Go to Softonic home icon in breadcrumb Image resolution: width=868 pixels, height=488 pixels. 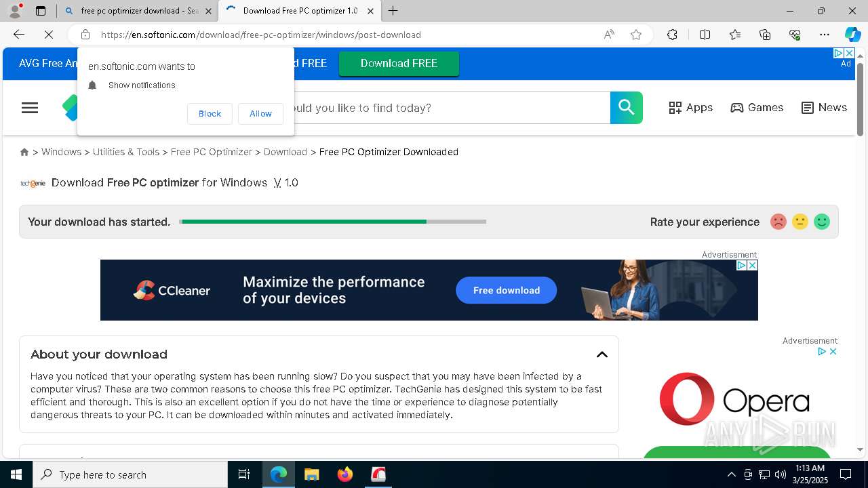click(24, 152)
